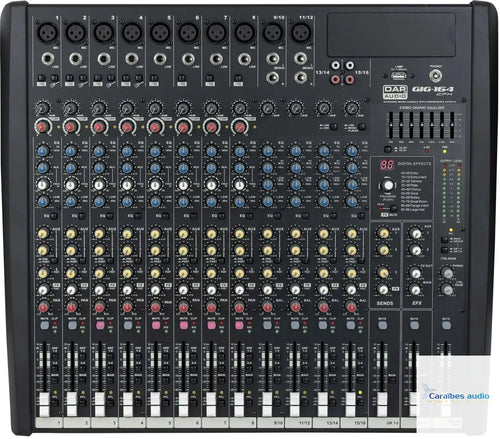This screenshot has height=439, width=500.
Task: Click the channel 7 scribble strip label
Action: [x=215, y=423]
